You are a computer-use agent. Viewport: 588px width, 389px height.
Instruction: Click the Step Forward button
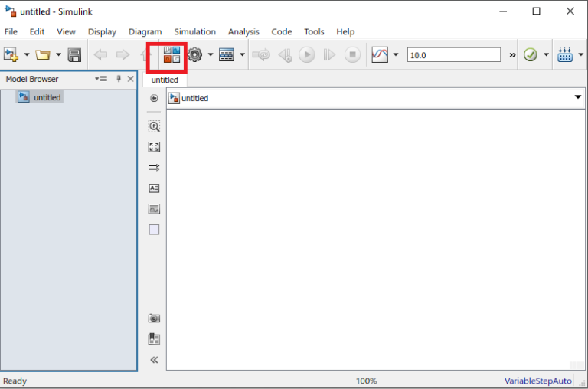tap(329, 55)
